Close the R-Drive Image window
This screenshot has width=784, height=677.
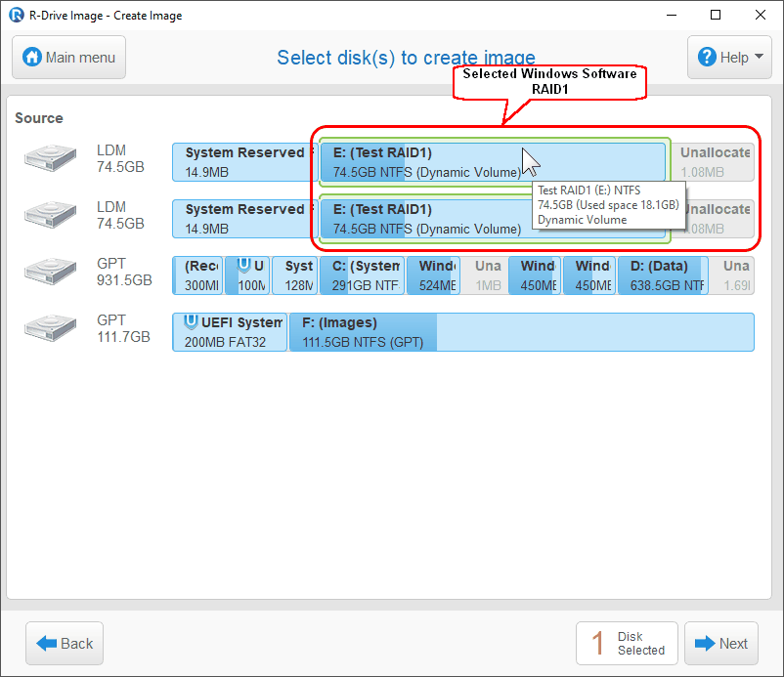(x=760, y=15)
